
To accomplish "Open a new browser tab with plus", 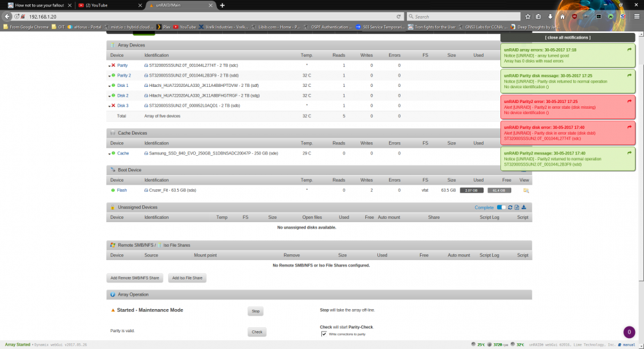I will [x=222, y=5].
